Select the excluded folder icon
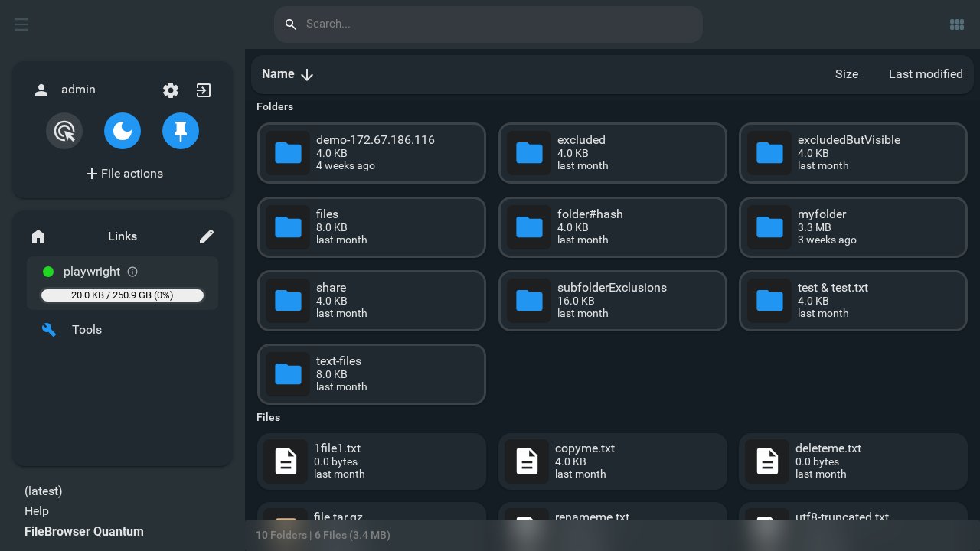The height and width of the screenshot is (551, 980). pos(529,153)
